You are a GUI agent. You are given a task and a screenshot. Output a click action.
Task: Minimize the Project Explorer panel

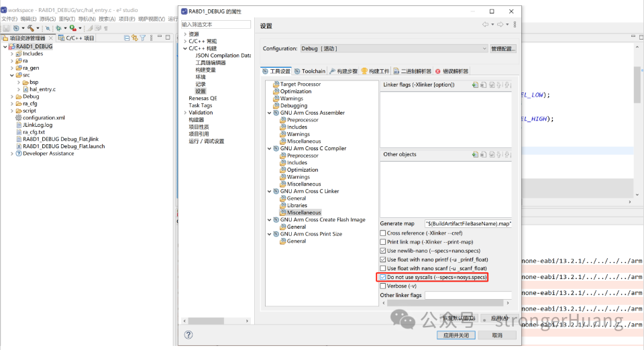point(160,37)
